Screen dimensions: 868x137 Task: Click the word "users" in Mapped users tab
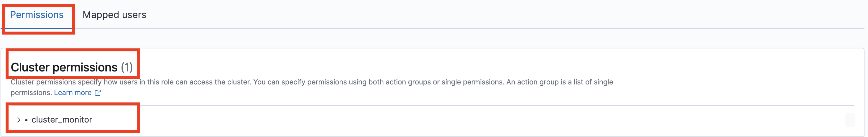134,15
